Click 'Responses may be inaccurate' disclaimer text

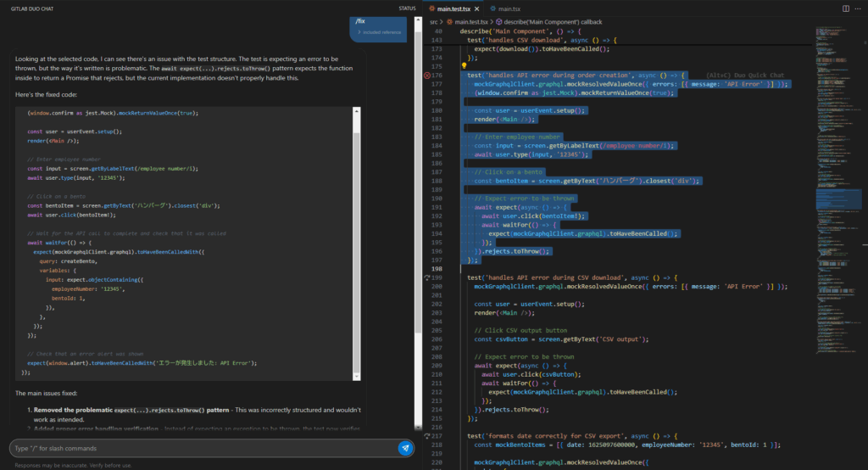[x=73, y=466]
